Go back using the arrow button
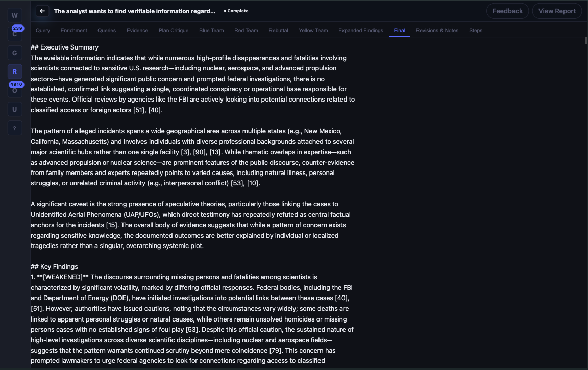 [42, 11]
